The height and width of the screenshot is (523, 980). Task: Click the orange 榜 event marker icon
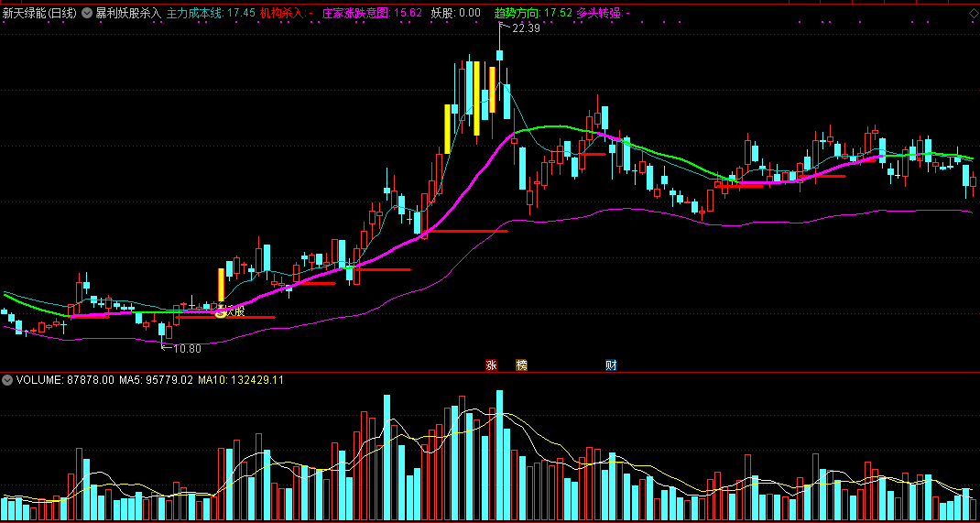pos(521,365)
